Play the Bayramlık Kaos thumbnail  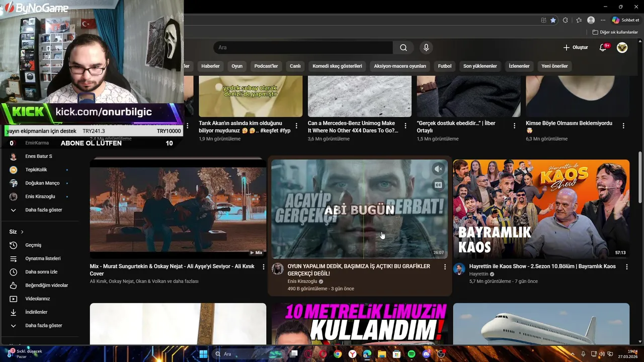click(541, 209)
